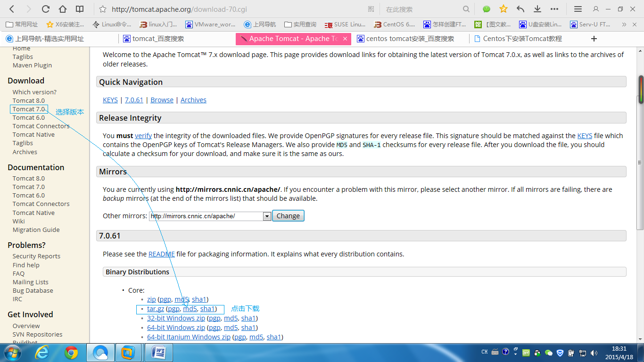
Task: Download the 64-bit Windows zip
Action: (176, 328)
